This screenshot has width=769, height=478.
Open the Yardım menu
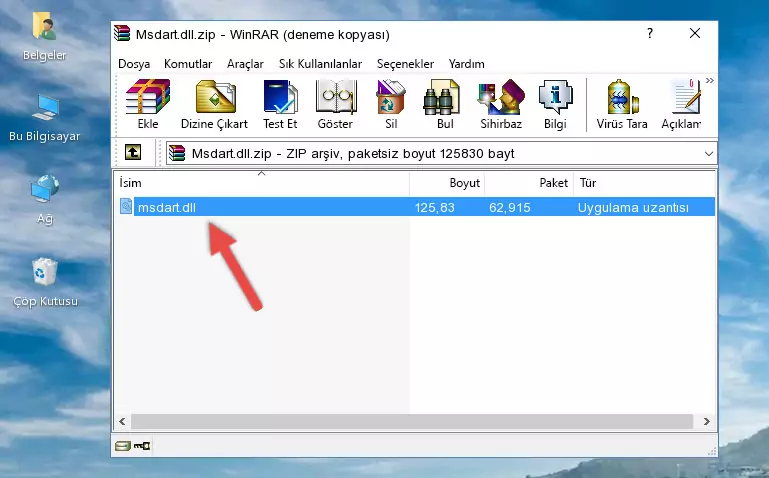click(466, 64)
